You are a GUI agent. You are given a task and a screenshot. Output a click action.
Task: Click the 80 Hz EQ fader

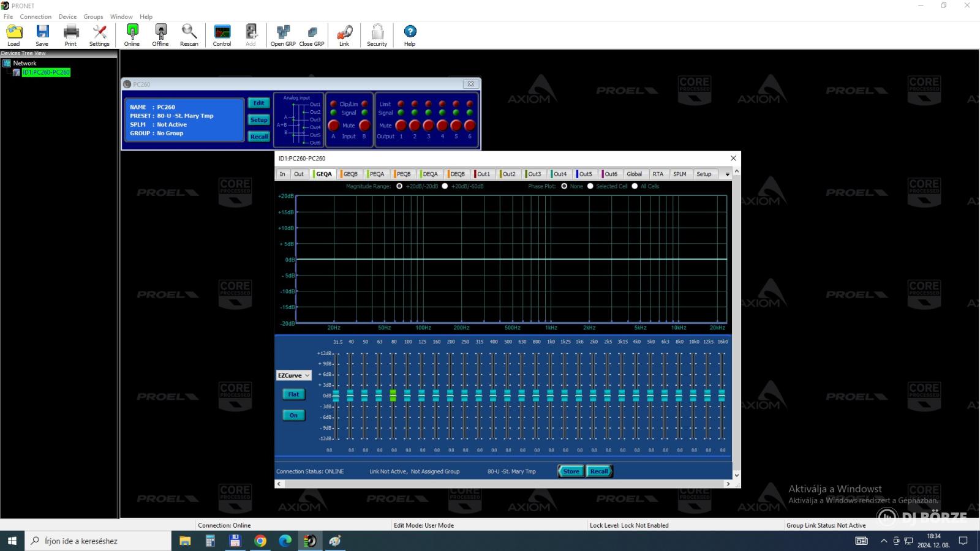point(393,395)
